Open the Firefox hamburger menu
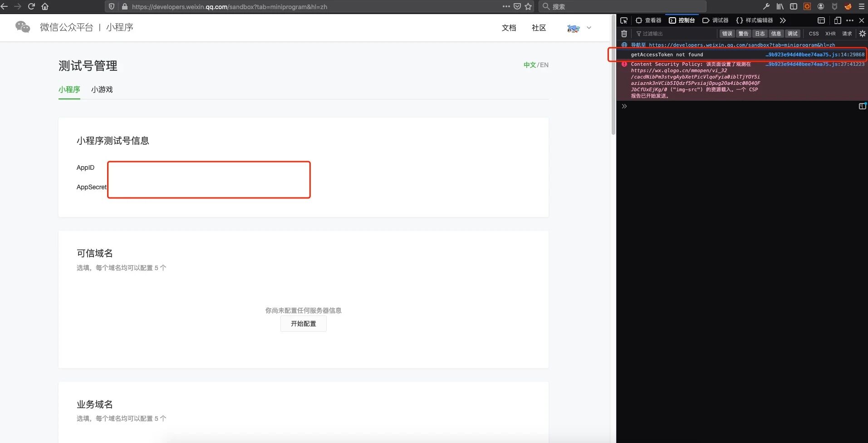This screenshot has height=443, width=868. (x=862, y=6)
